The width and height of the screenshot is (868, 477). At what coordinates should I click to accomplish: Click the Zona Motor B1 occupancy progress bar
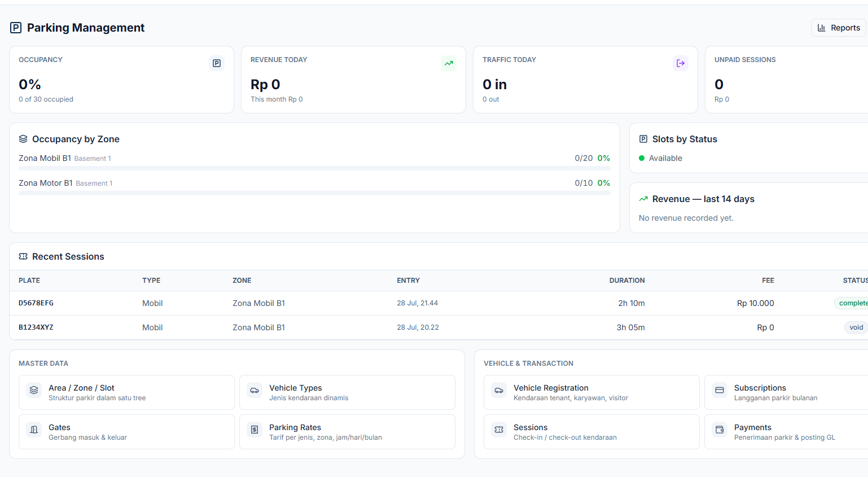point(314,193)
